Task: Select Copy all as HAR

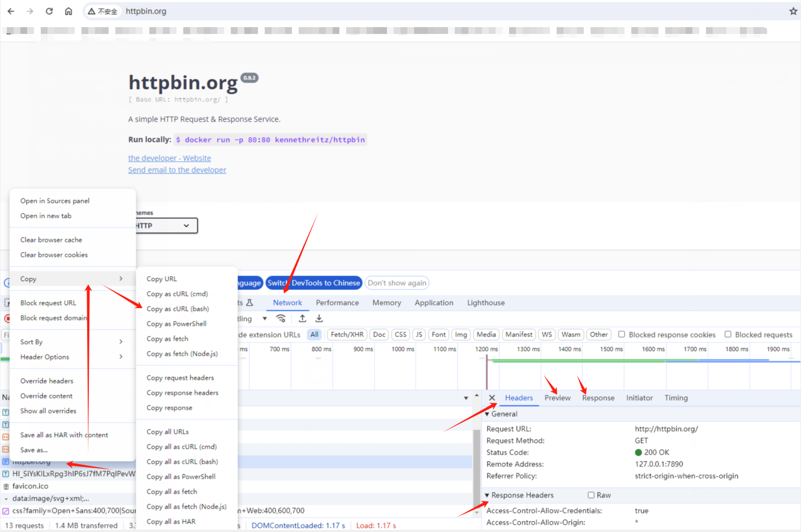Action: pos(171,522)
